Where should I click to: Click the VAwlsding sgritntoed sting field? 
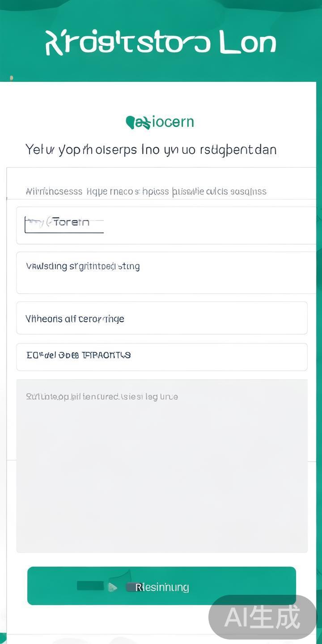click(x=165, y=273)
